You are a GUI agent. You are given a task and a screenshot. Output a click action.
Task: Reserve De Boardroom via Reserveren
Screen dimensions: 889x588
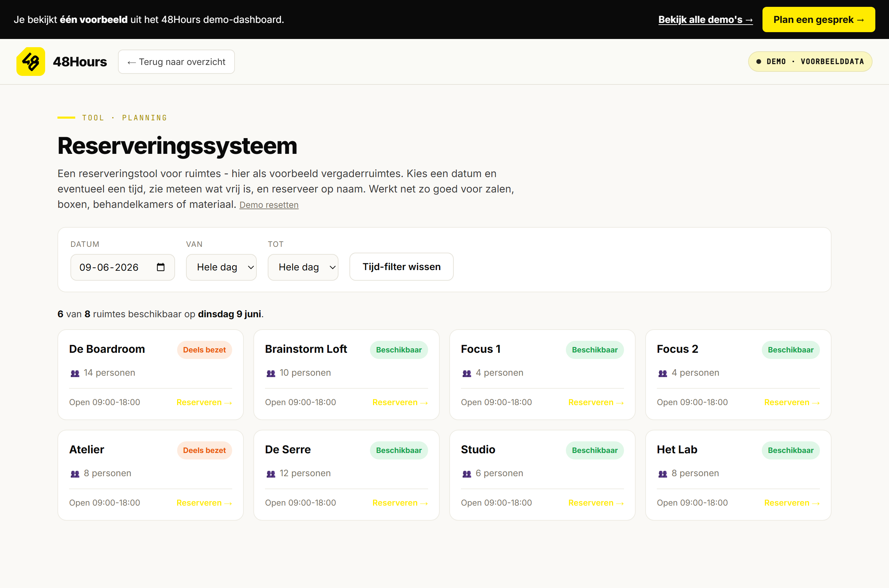pyautogui.click(x=204, y=402)
